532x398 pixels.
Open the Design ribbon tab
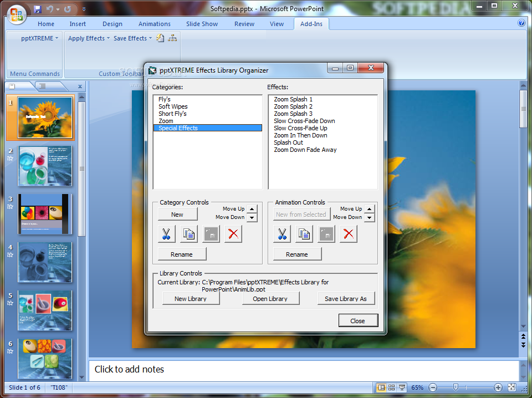pyautogui.click(x=112, y=24)
